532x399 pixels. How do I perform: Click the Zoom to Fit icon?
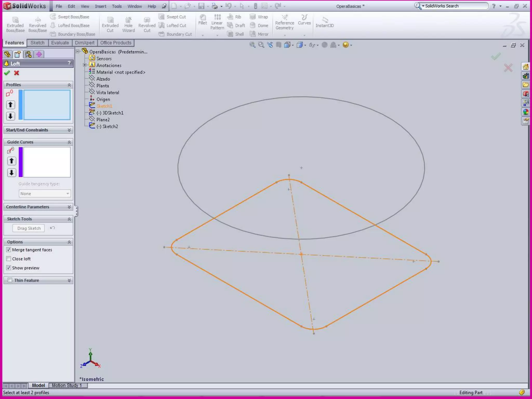252,45
